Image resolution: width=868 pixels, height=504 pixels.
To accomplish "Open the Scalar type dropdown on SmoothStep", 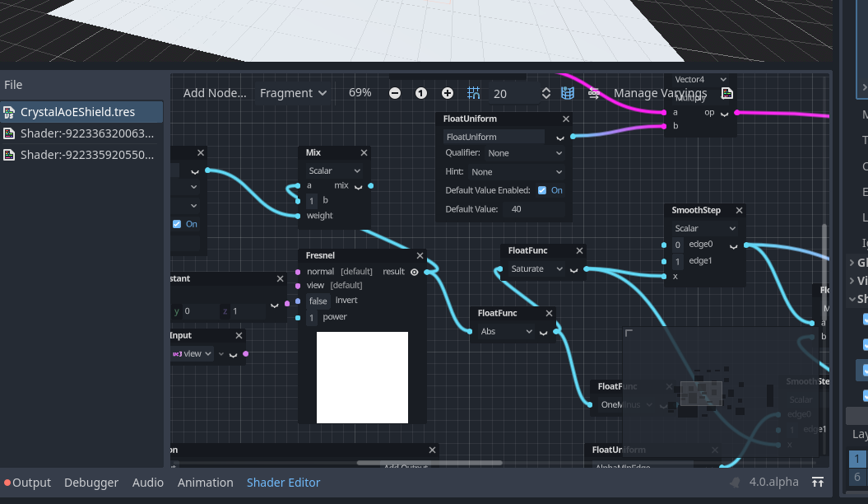I will coord(703,227).
